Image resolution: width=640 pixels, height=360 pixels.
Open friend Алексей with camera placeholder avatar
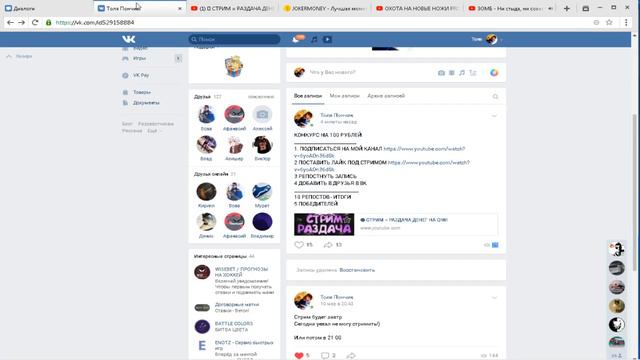tap(262, 114)
